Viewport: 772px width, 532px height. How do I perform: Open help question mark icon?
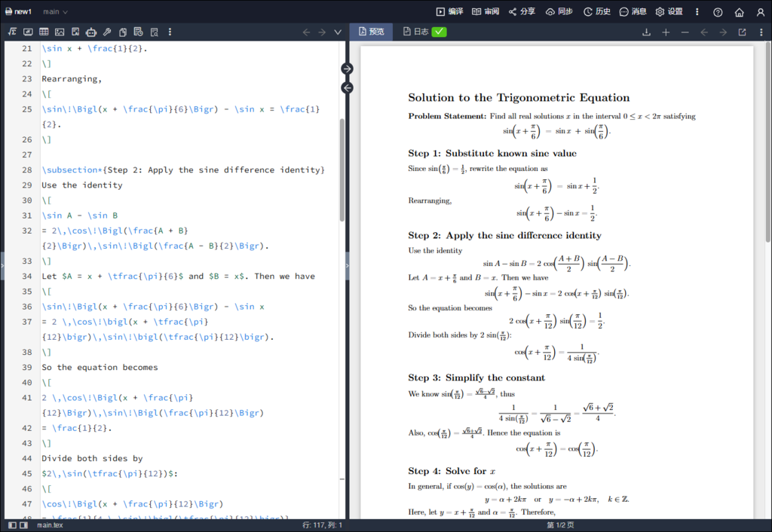click(718, 12)
